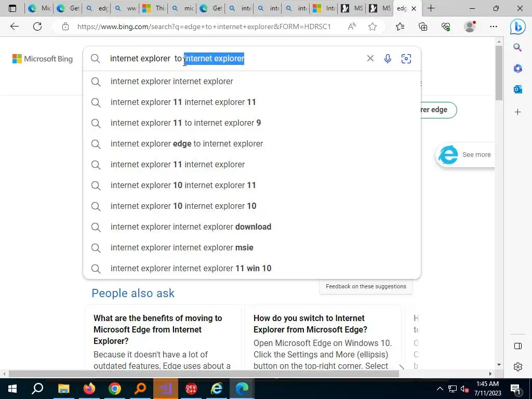Open the tab actions menu icon
Screen dimensions: 532x399
(x=12, y=8)
